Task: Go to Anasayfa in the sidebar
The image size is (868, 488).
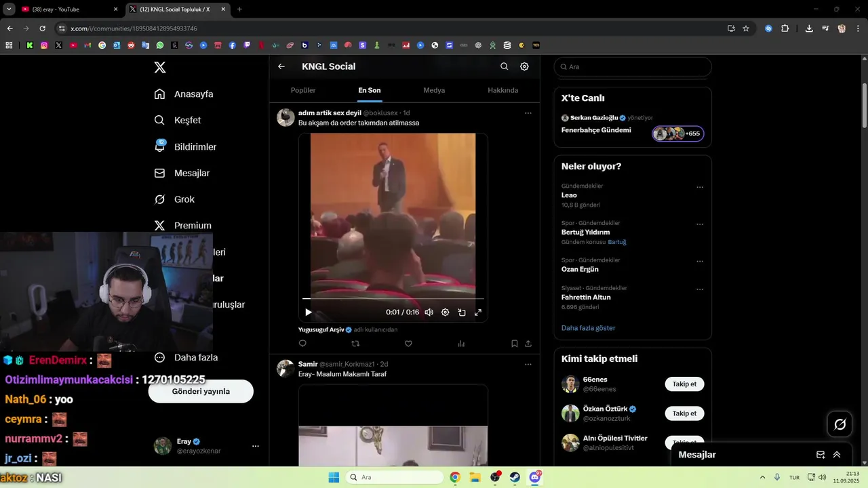Action: point(184,94)
